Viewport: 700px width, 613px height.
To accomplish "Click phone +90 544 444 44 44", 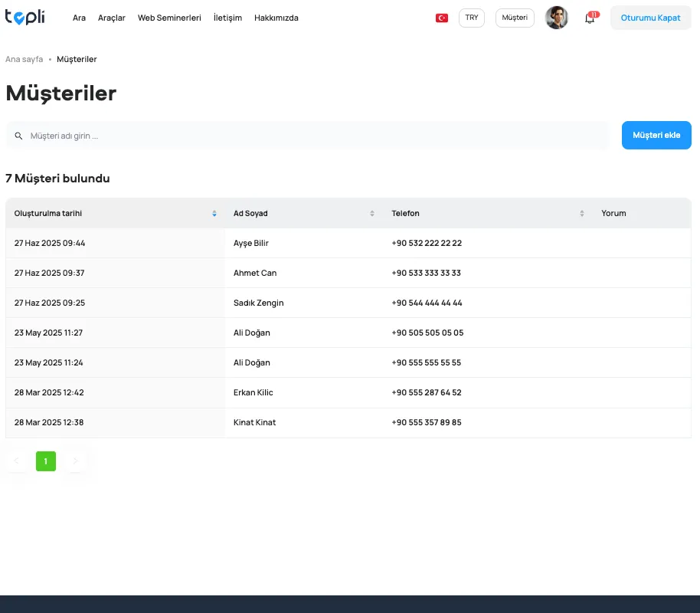I will (x=427, y=303).
